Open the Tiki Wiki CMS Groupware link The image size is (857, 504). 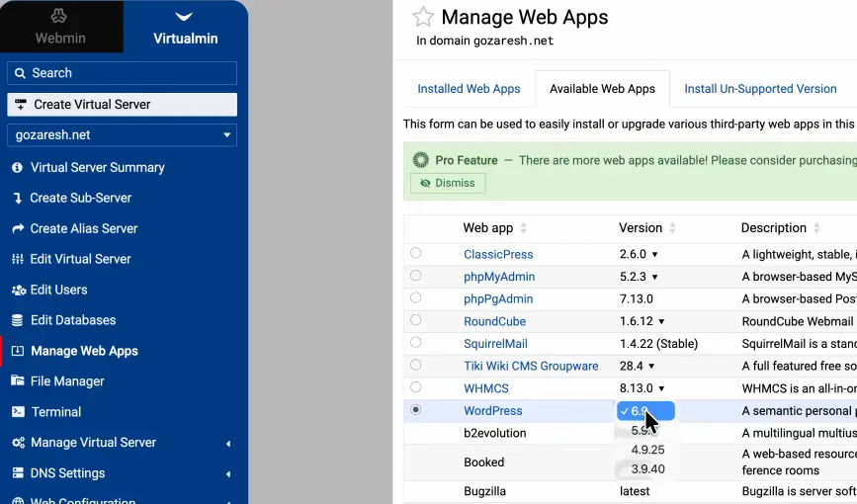tap(531, 366)
